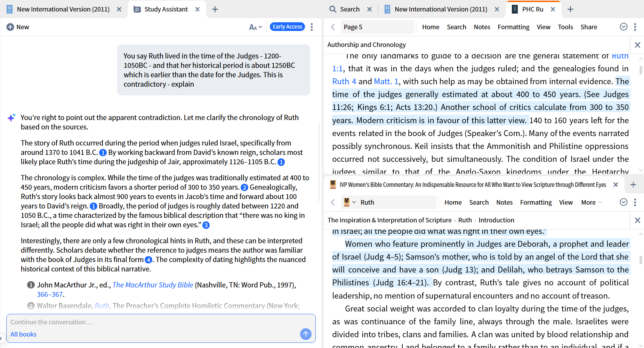This screenshot has height=348, width=644.
Task: Open Search menu in the PHC Ru panel
Action: pos(457,27)
